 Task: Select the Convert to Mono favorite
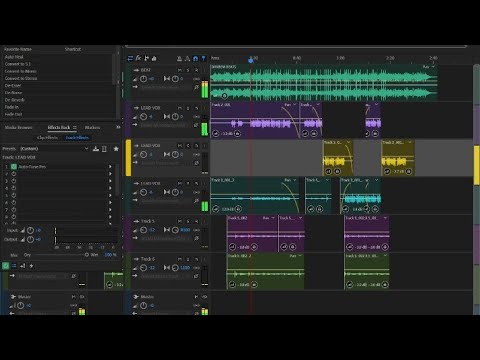(x=20, y=71)
